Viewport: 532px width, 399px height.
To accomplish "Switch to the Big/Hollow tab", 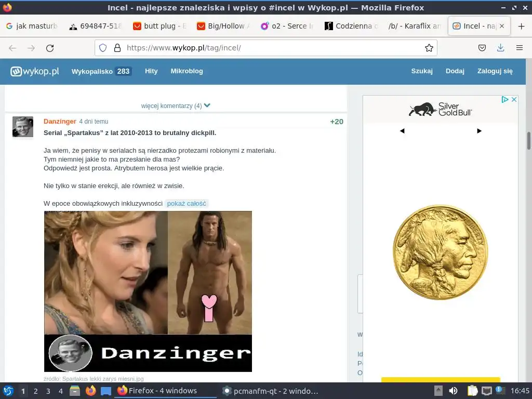I will click(223, 26).
